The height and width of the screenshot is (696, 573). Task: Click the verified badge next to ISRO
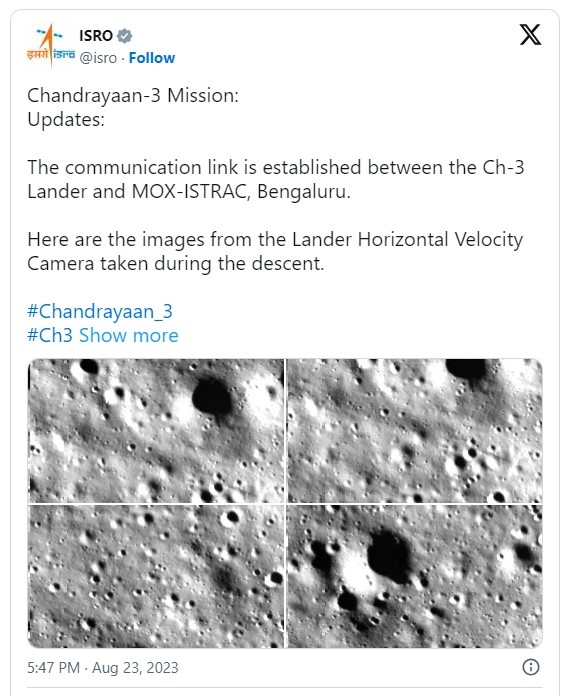pyautogui.click(x=124, y=36)
